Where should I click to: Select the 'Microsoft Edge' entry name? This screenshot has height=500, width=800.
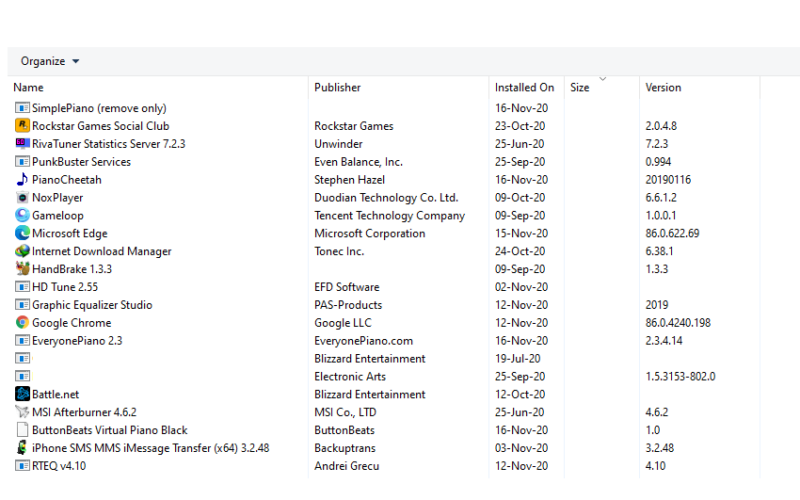coord(70,233)
